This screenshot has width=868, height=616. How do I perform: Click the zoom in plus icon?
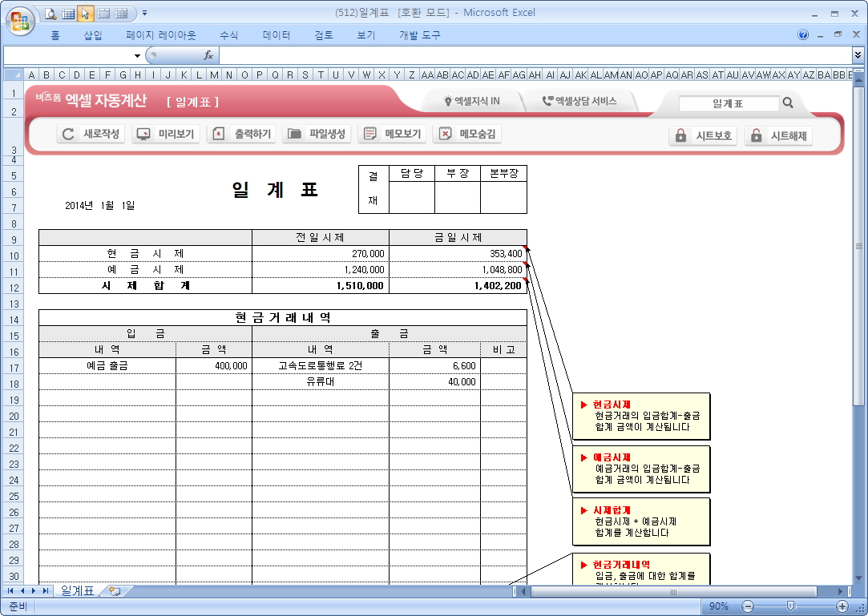842,606
